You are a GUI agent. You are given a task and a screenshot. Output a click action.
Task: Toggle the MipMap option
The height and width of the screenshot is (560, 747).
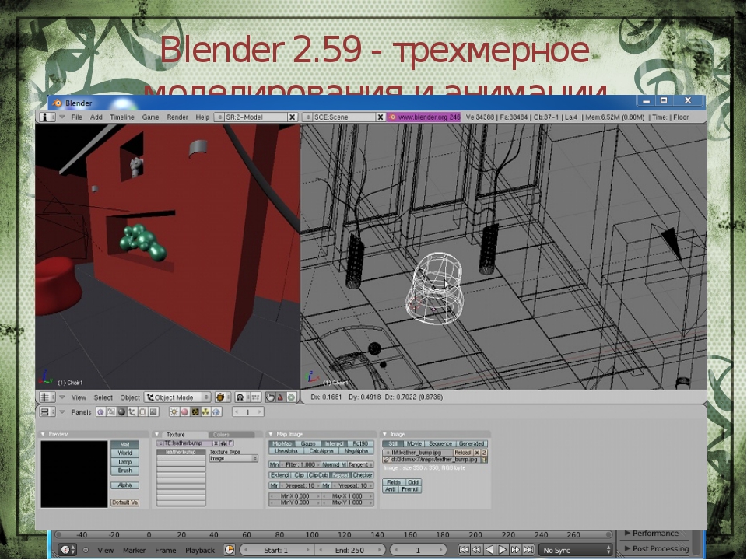coord(282,443)
